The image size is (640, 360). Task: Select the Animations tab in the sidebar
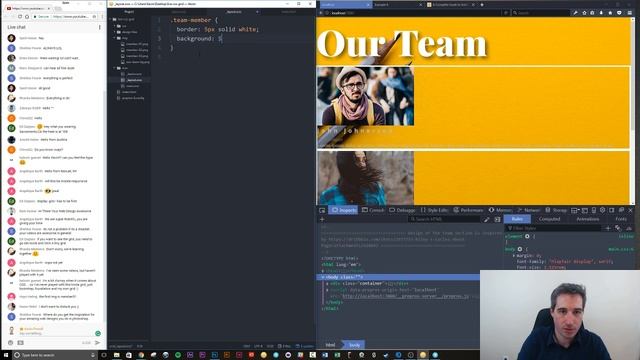click(587, 219)
